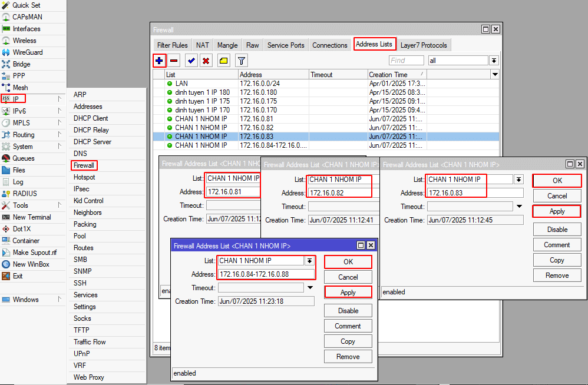Select Firewall in the IP submenu

107,165
